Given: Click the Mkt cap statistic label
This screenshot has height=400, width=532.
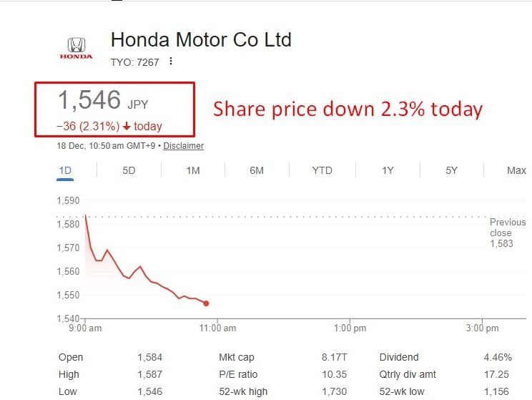Looking at the screenshot, I should 237,357.
